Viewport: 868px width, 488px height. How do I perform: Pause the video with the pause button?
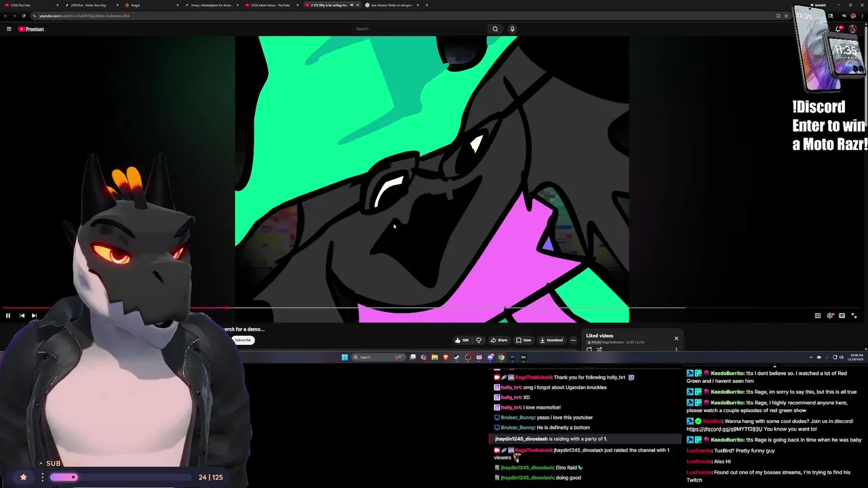coord(8,316)
